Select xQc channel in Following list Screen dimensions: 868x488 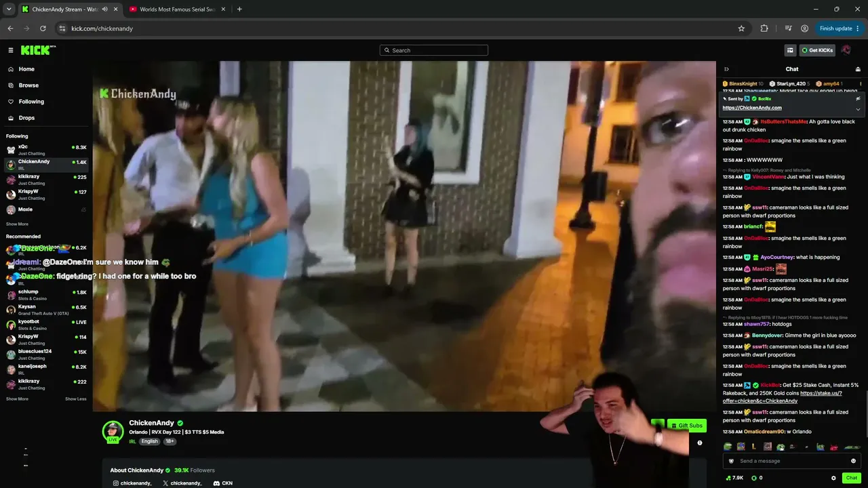(x=46, y=150)
